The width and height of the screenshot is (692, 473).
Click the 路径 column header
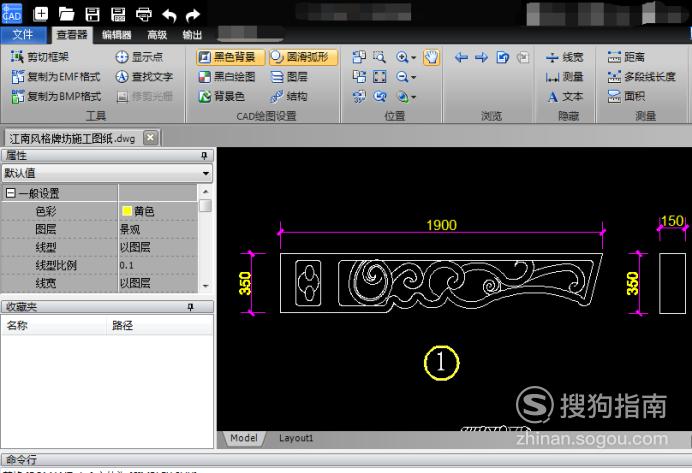click(x=160, y=326)
